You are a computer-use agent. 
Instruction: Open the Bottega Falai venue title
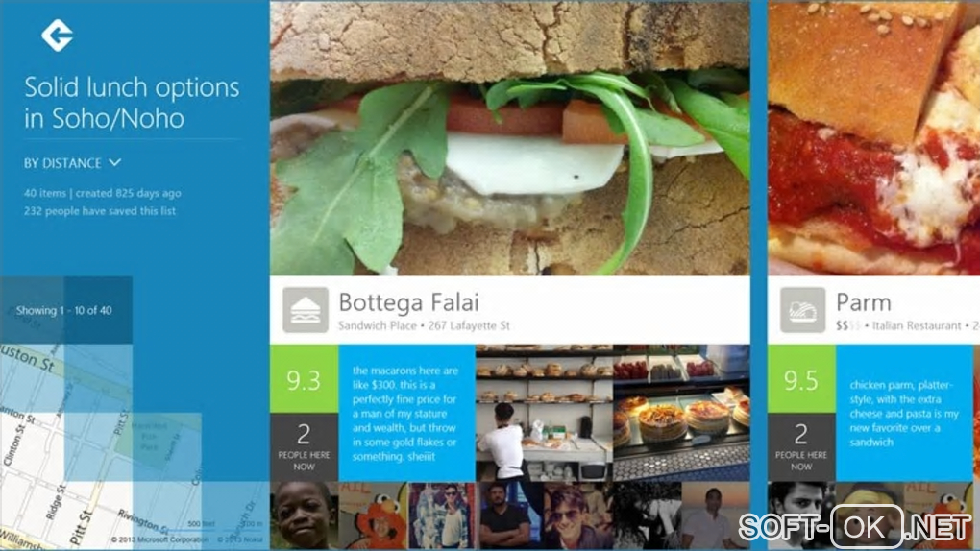click(x=408, y=302)
